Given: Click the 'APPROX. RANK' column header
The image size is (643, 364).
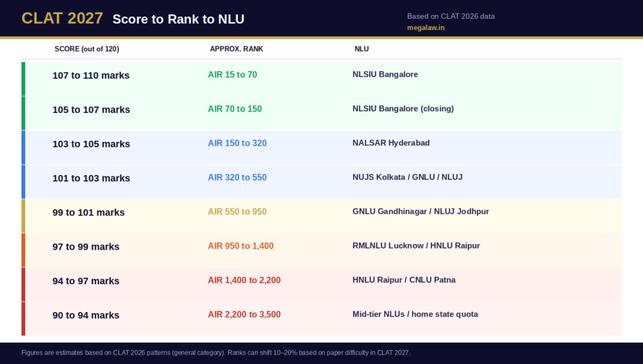Looking at the screenshot, I should click(x=237, y=49).
